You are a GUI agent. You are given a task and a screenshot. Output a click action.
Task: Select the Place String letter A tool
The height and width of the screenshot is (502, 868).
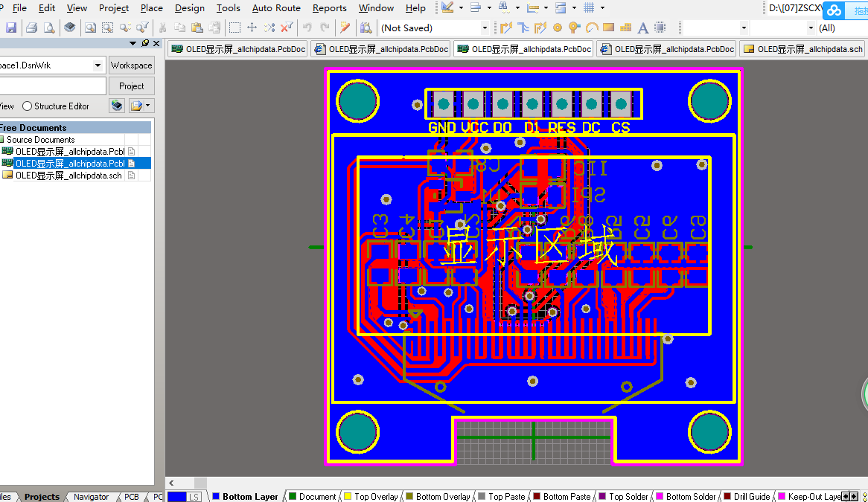click(x=642, y=28)
